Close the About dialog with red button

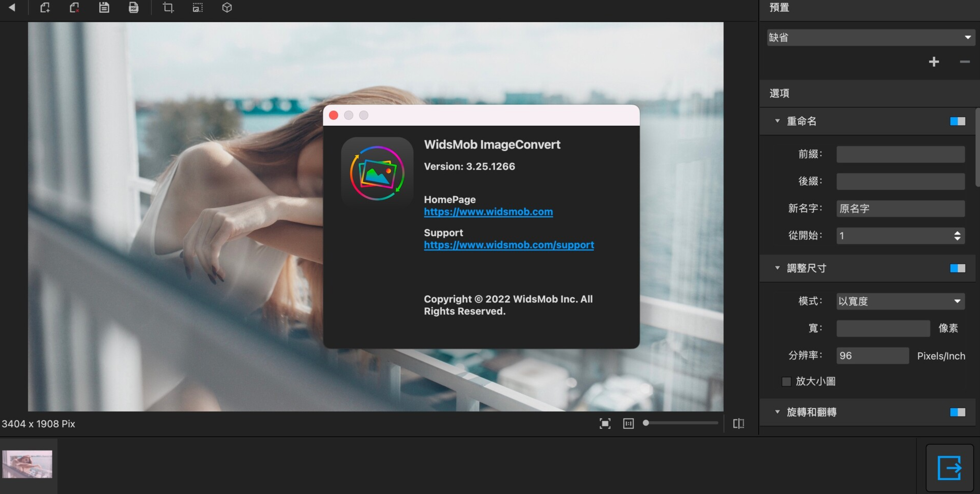pyautogui.click(x=334, y=115)
